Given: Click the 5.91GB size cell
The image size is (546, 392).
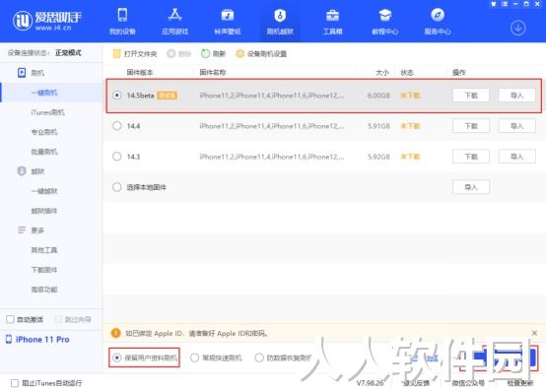Looking at the screenshot, I should click(x=378, y=126).
